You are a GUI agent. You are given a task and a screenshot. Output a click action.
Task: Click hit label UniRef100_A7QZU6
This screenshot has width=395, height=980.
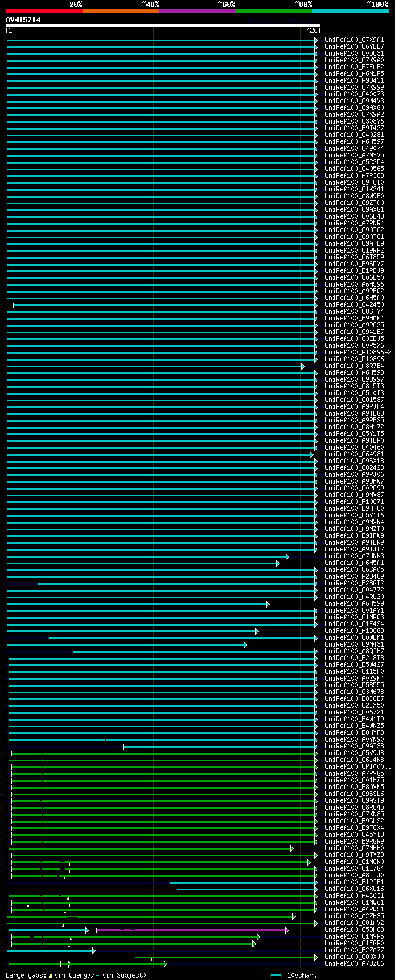click(x=354, y=964)
